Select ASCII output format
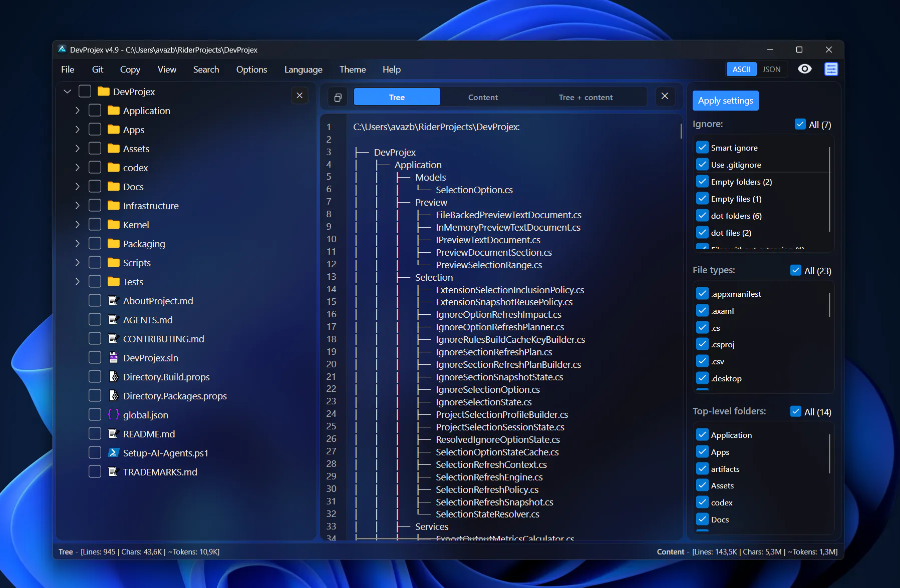Screen dimensions: 900x588 click(x=741, y=69)
